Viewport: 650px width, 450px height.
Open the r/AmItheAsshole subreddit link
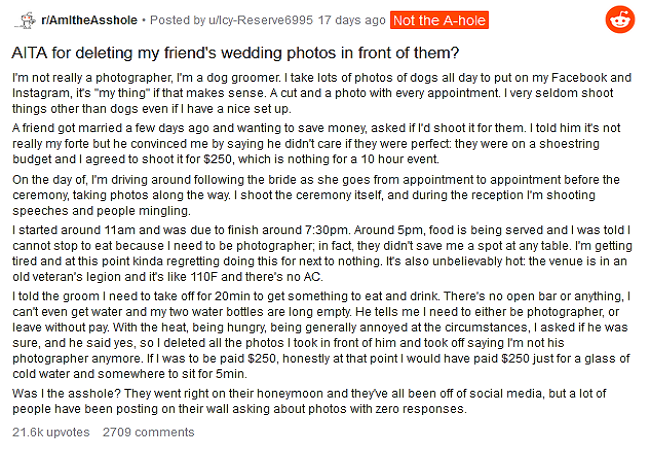(89, 20)
